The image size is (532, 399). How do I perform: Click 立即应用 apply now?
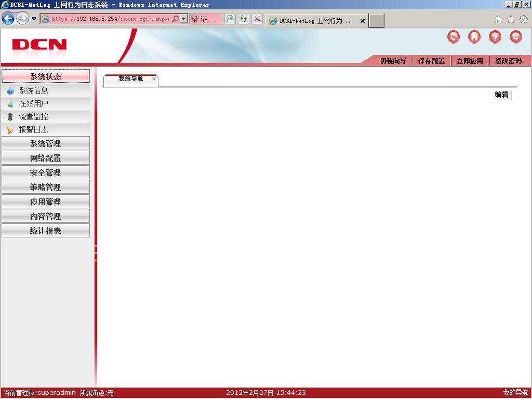(x=470, y=61)
